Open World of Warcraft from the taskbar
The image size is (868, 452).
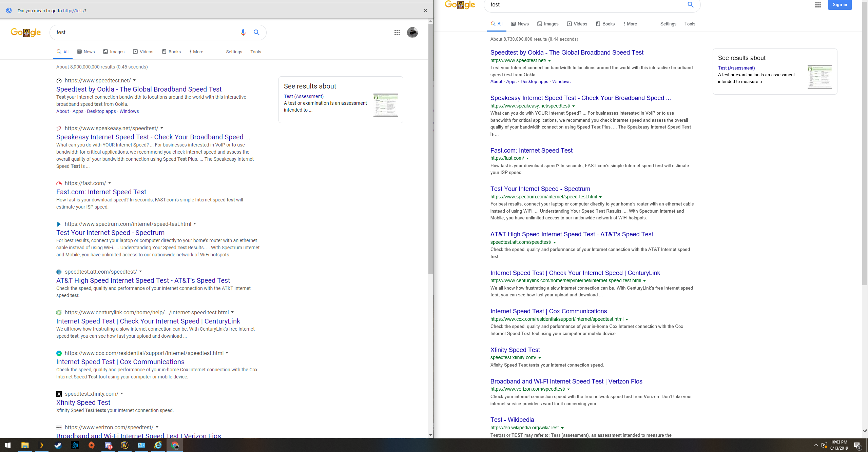coord(125,445)
